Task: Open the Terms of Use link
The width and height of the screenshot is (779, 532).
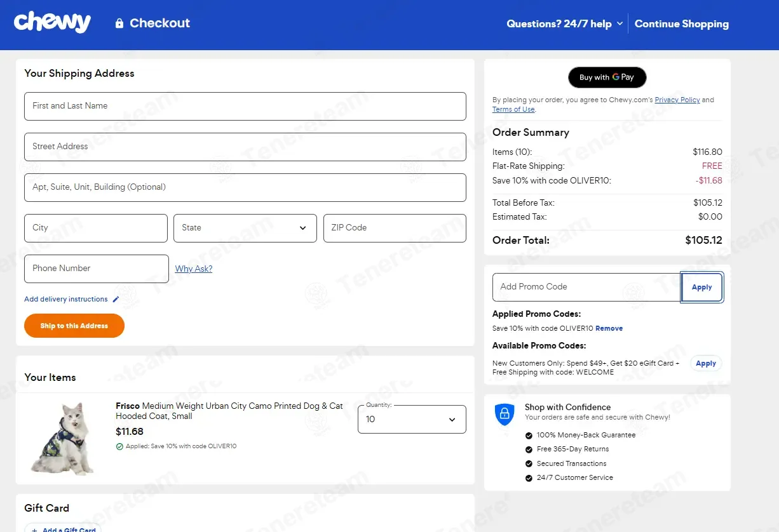Action: 513,109
